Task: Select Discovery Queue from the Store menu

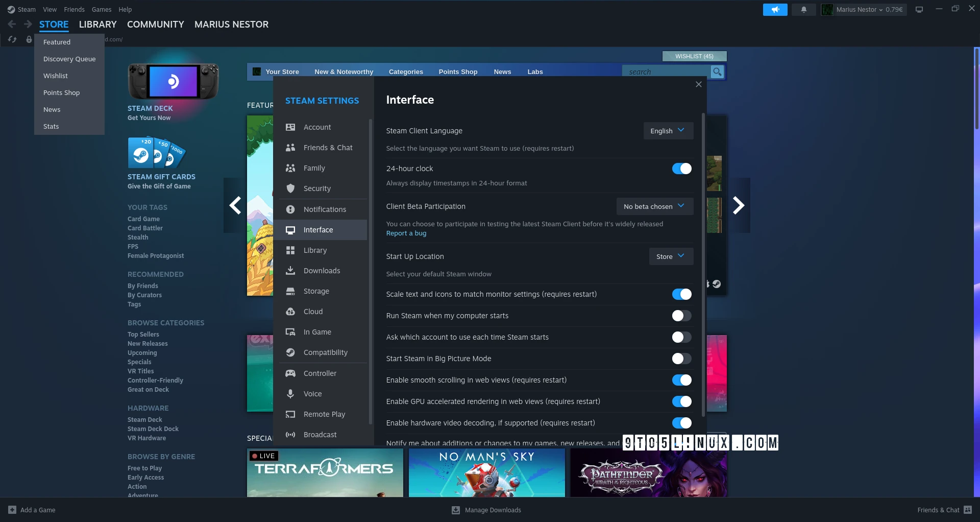Action: [x=69, y=59]
